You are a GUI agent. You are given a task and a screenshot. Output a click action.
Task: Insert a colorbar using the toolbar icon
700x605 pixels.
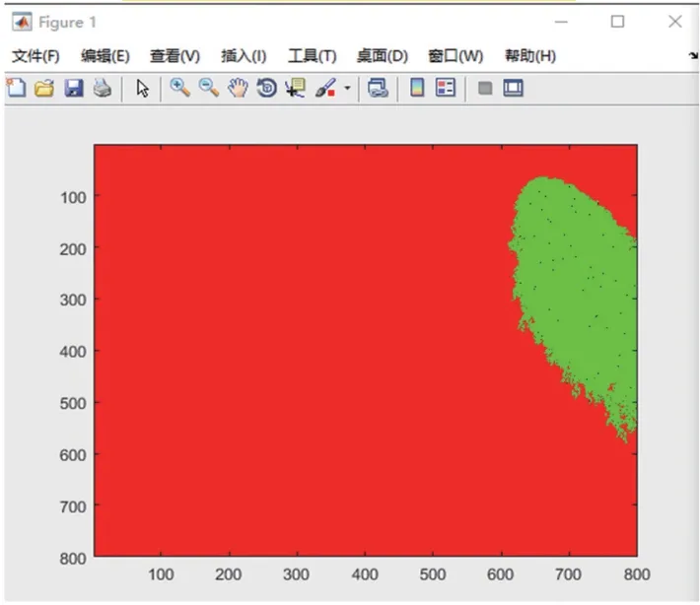tap(417, 88)
